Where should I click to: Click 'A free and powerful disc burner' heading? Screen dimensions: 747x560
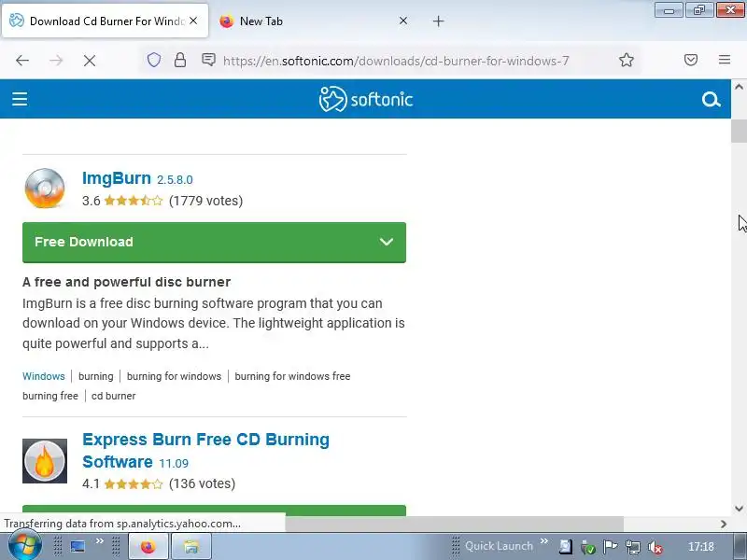point(126,282)
